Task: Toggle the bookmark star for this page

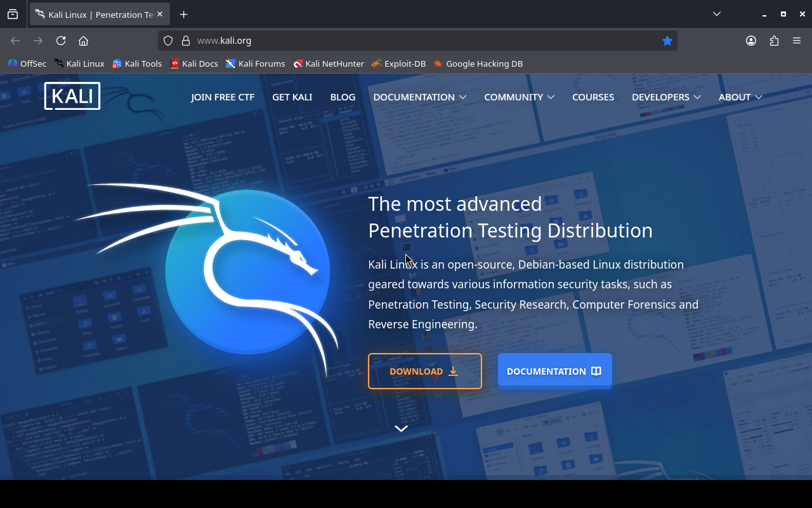Action: 667,41
